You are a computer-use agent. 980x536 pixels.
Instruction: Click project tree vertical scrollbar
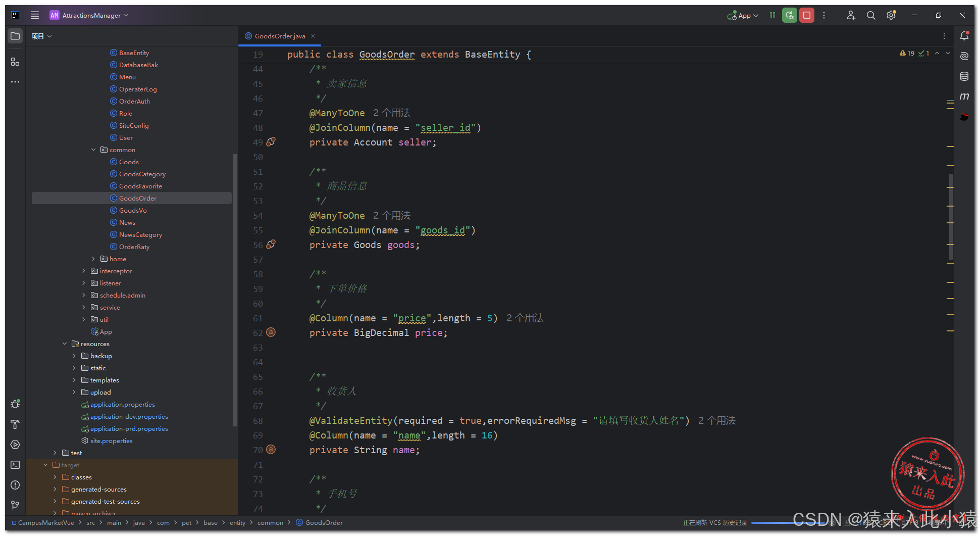[x=235, y=289]
